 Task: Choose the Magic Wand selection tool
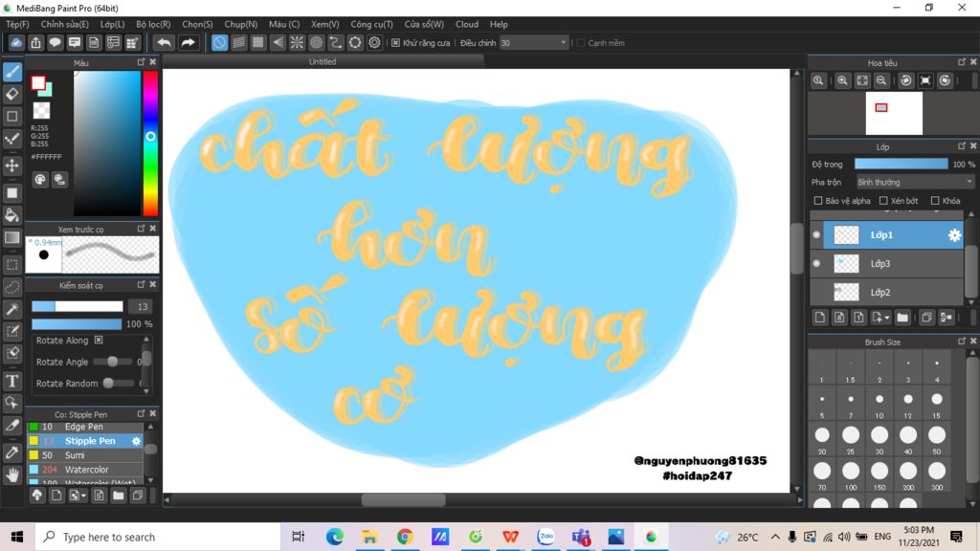point(12,309)
